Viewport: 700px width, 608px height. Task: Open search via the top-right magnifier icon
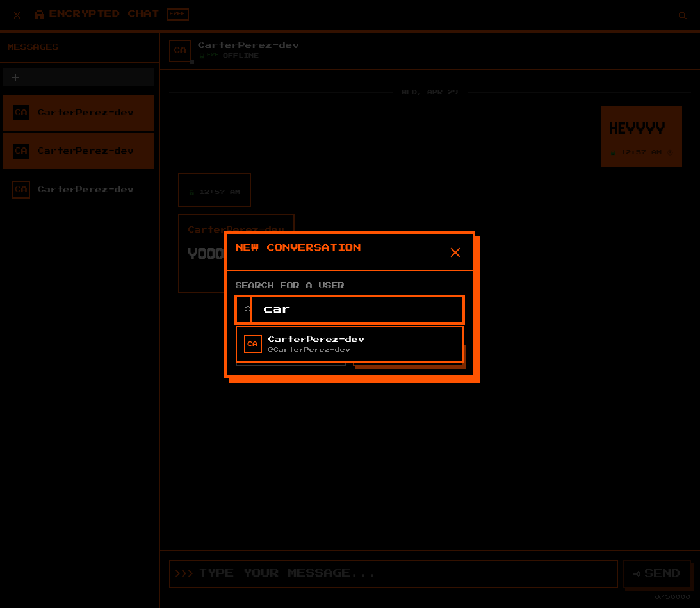[x=682, y=15]
